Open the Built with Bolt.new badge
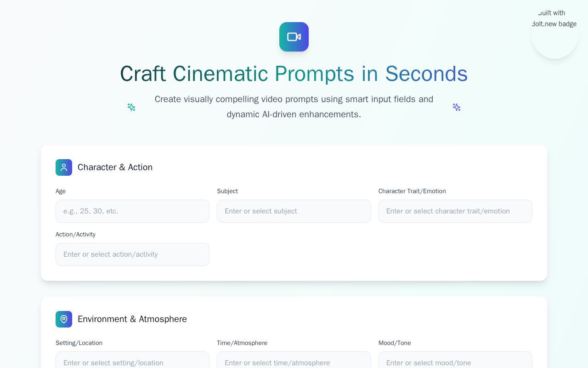588x368 pixels. [x=555, y=35]
